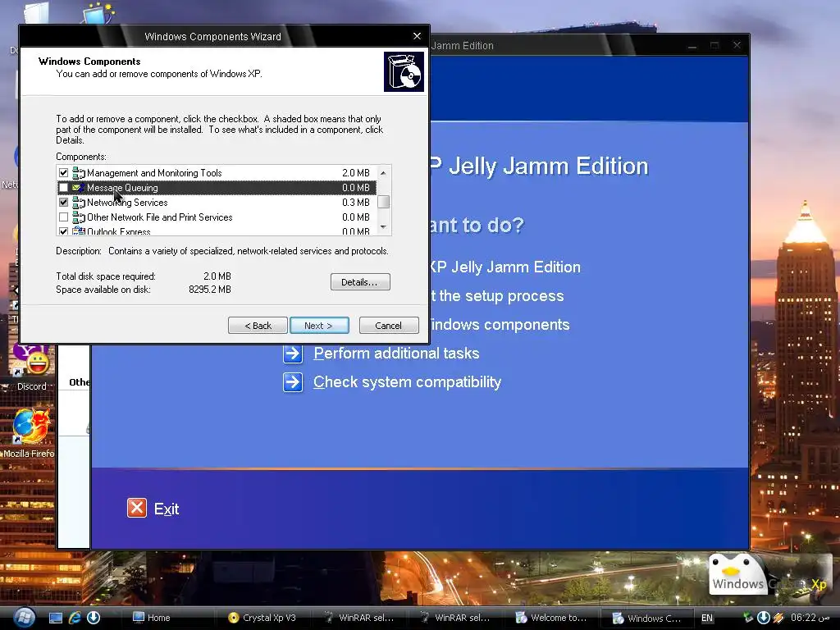Select the Management and Monitoring Tools row
The height and width of the screenshot is (630, 840).
point(217,173)
